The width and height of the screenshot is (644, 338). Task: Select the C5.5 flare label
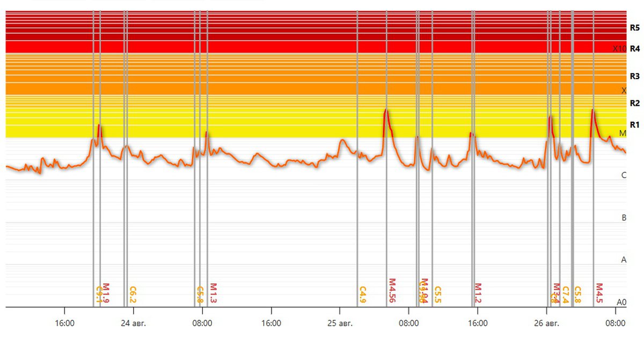(437, 294)
